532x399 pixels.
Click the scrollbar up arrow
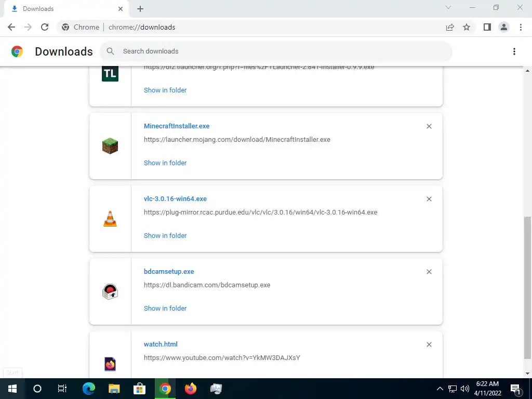(527, 71)
